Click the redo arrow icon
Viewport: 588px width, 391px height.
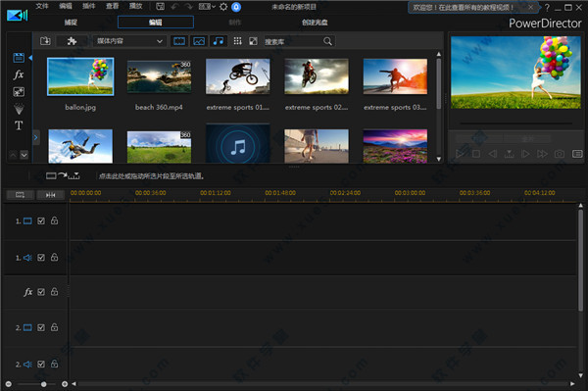pyautogui.click(x=188, y=7)
